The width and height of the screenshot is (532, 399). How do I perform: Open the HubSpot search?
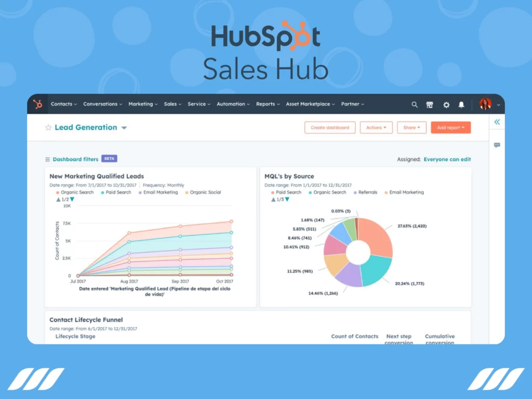click(415, 104)
